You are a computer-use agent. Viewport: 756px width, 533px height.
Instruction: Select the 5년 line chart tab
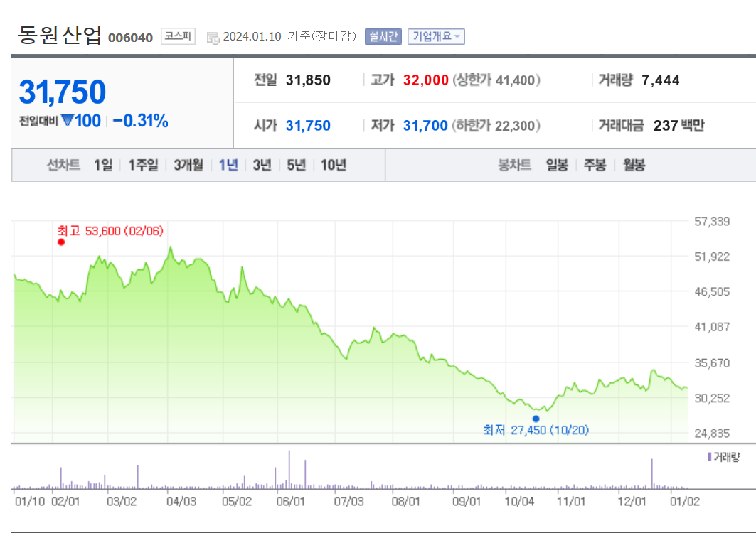[296, 166]
